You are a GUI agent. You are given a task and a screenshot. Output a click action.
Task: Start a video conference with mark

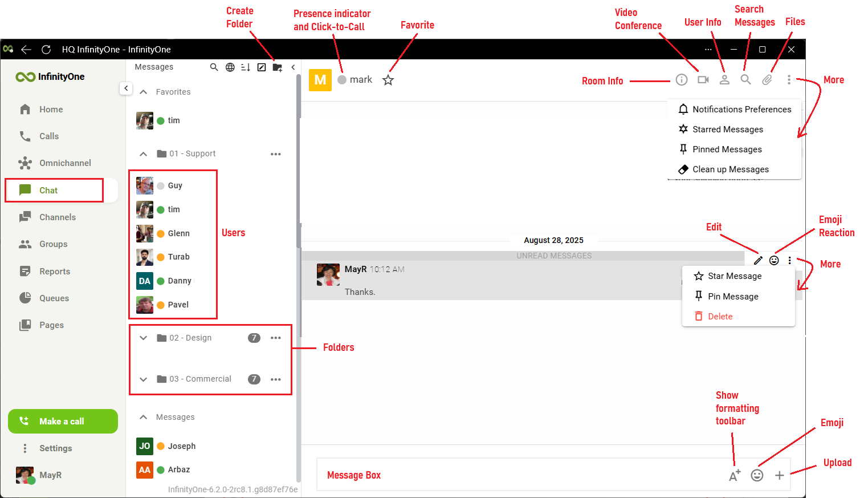coord(703,80)
